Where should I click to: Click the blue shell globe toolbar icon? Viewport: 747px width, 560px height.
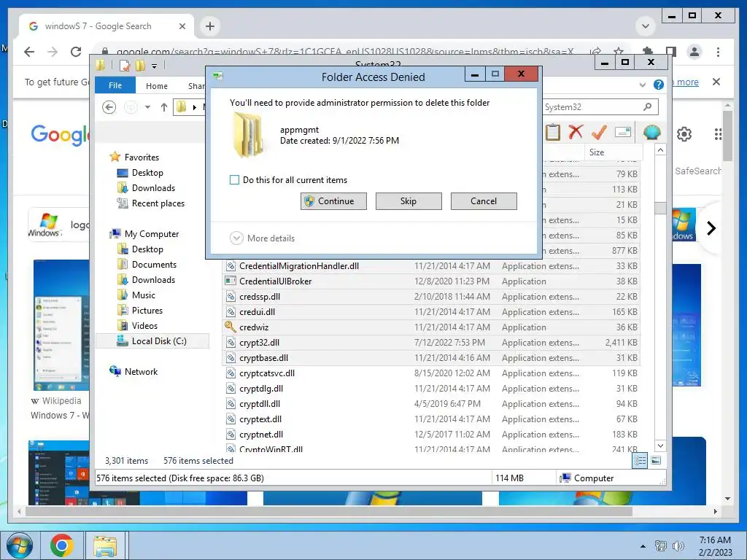point(651,132)
